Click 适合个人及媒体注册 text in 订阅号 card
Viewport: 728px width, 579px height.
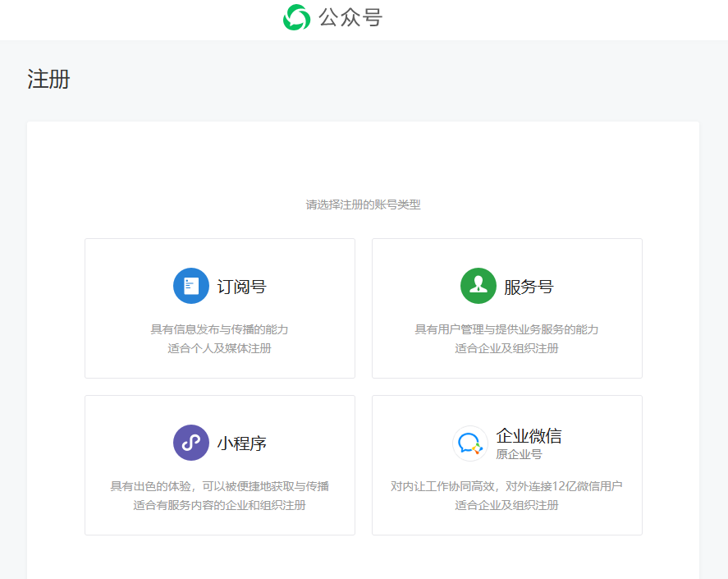tap(219, 348)
